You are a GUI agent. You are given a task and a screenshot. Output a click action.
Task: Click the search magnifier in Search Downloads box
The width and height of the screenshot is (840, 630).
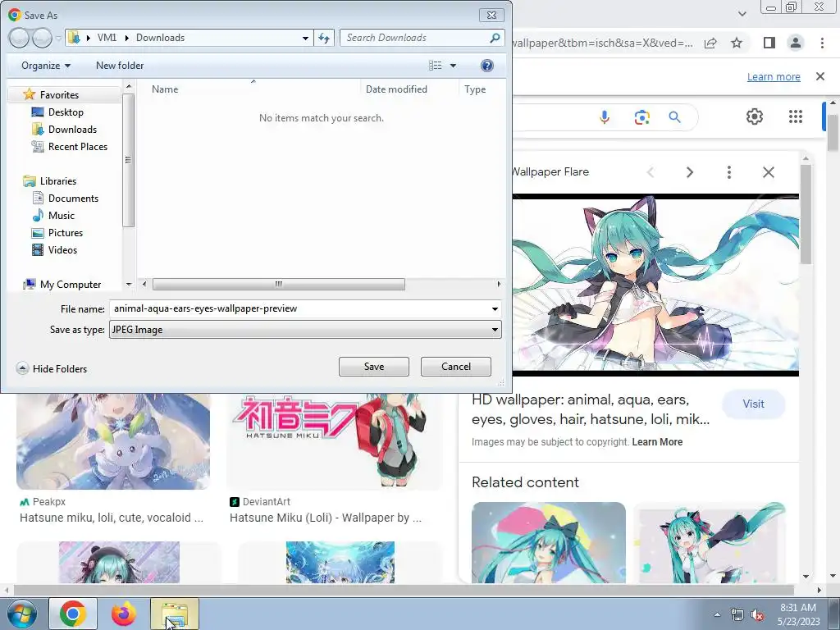point(495,38)
